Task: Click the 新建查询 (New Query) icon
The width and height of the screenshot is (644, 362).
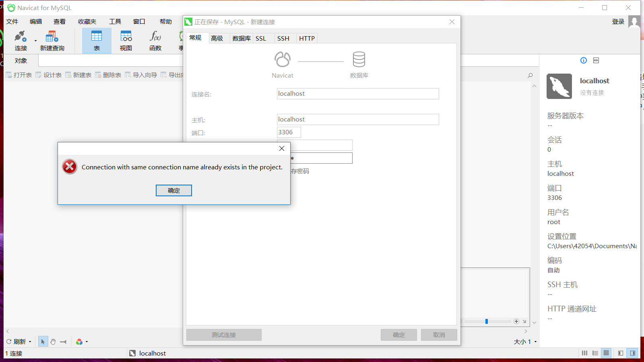Action: point(52,37)
